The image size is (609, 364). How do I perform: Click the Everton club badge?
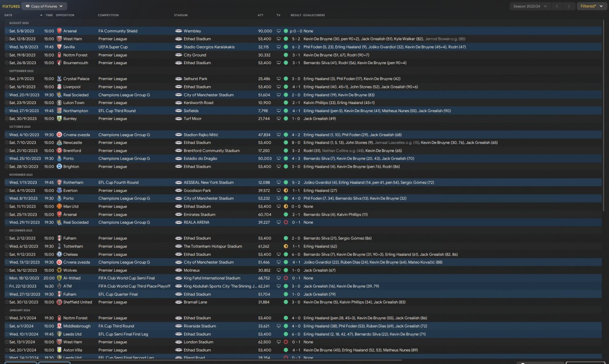point(59,191)
